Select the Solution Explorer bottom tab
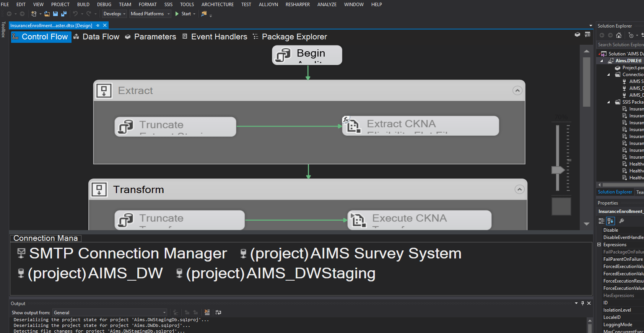This screenshot has width=644, height=333. 615,192
